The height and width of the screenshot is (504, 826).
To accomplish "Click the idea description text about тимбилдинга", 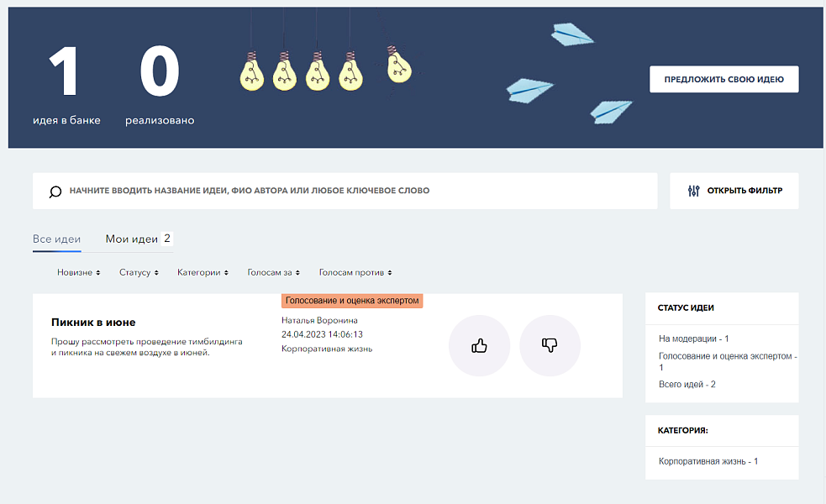I will [x=146, y=347].
